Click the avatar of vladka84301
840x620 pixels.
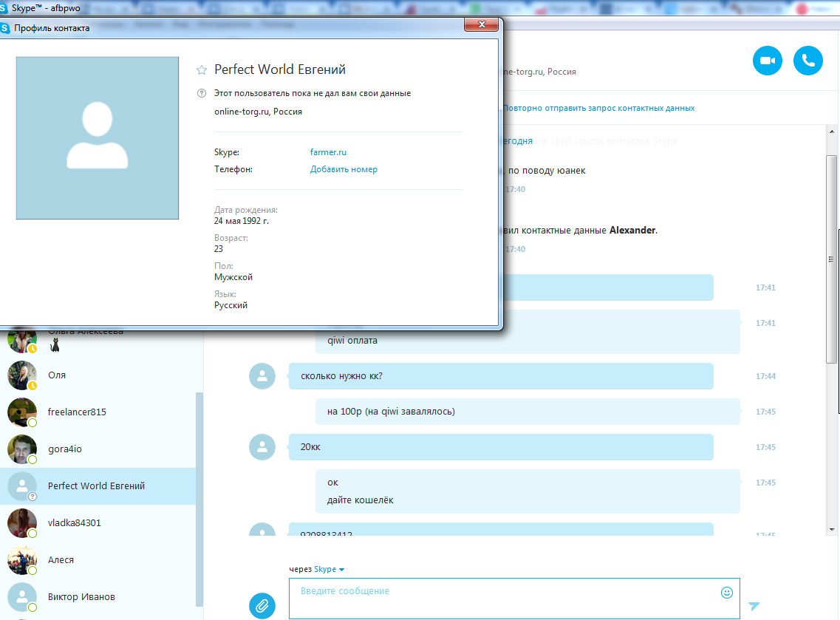pos(22,523)
